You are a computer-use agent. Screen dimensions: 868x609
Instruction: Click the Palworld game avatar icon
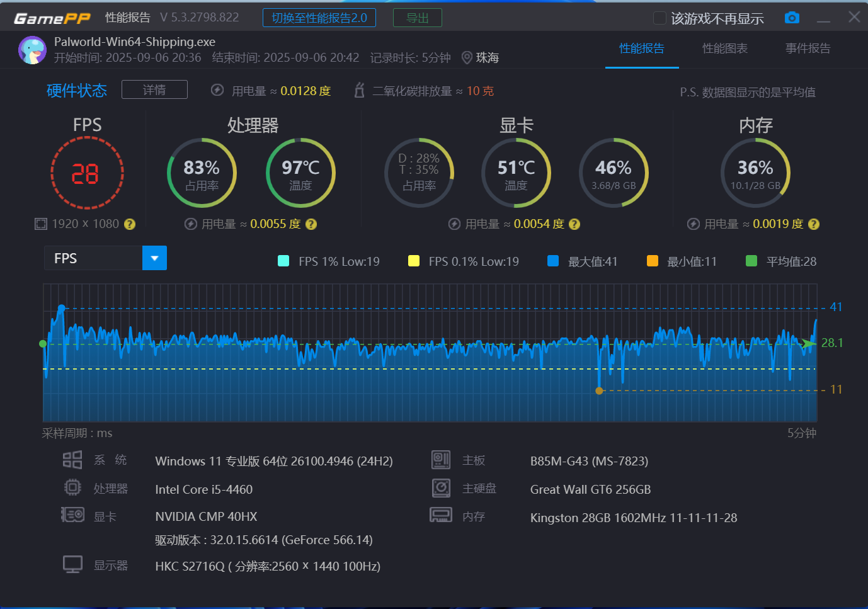(x=32, y=50)
